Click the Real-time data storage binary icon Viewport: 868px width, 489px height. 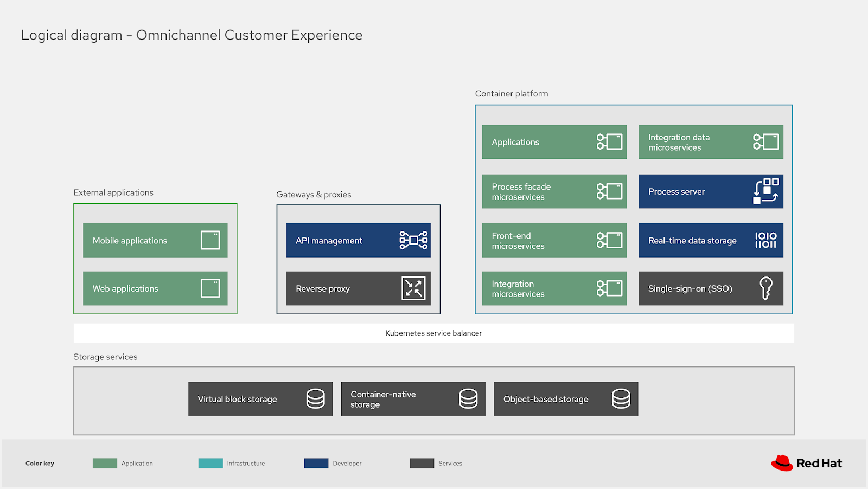tap(764, 240)
